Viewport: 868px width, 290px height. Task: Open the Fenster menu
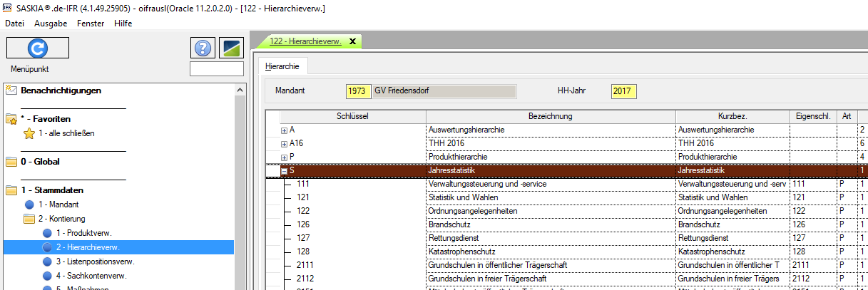click(x=91, y=24)
